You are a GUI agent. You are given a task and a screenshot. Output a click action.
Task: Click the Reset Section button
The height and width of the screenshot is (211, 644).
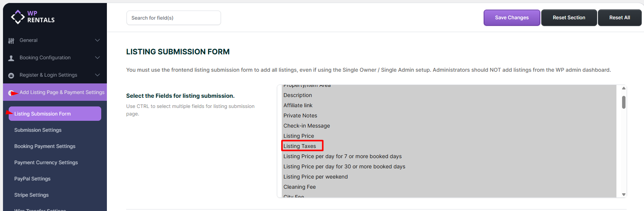point(569,18)
